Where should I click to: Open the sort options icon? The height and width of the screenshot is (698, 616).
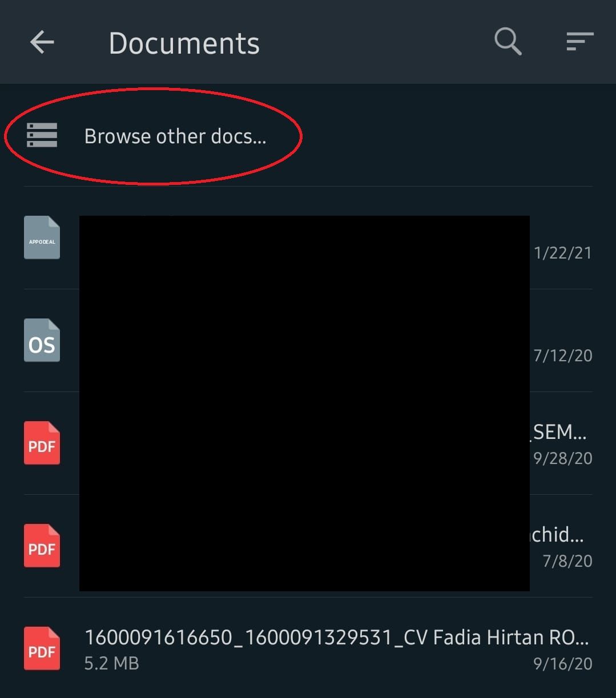[580, 42]
